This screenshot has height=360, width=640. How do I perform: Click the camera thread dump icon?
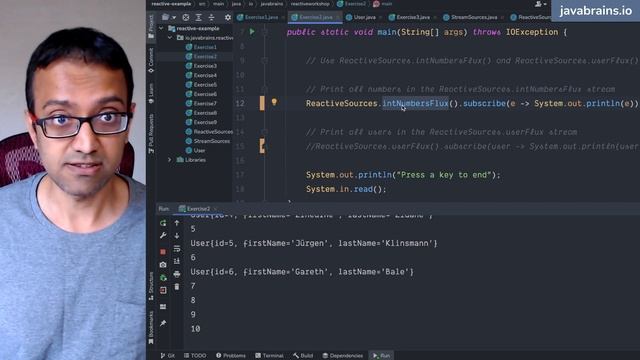163,265
